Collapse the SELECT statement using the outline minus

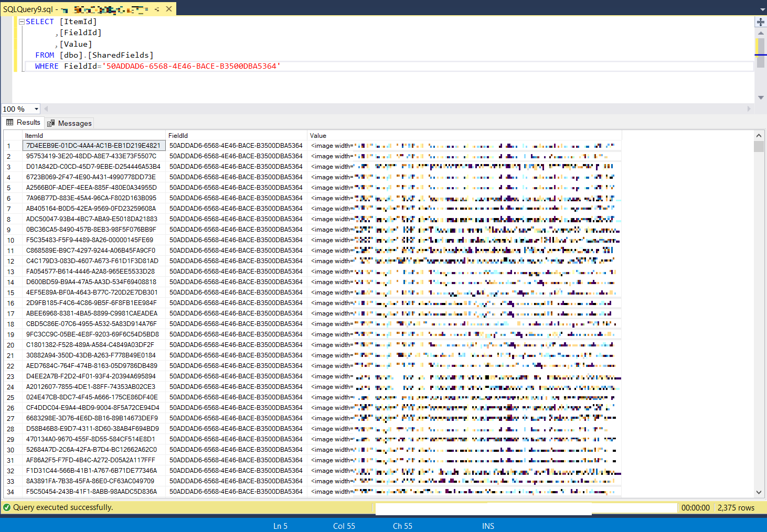22,21
